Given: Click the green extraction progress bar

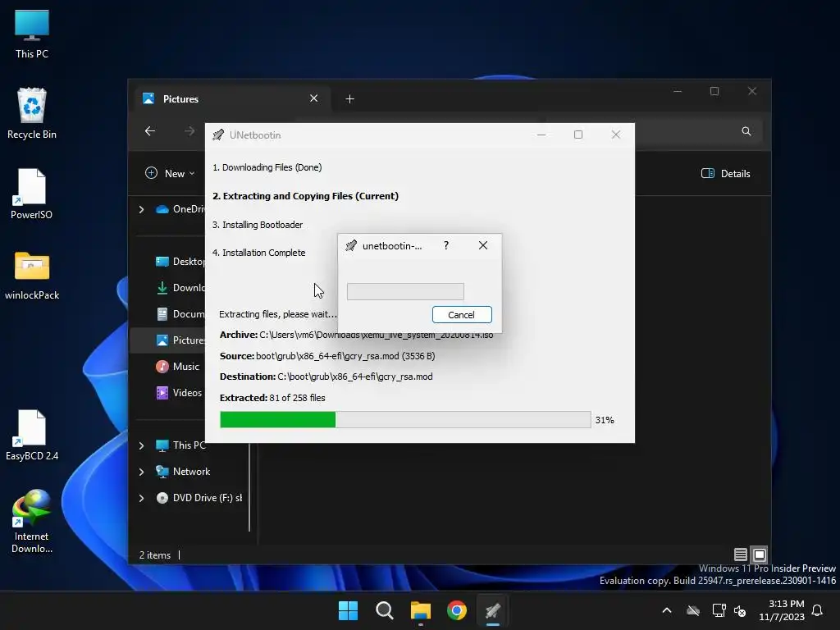Looking at the screenshot, I should (x=405, y=419).
